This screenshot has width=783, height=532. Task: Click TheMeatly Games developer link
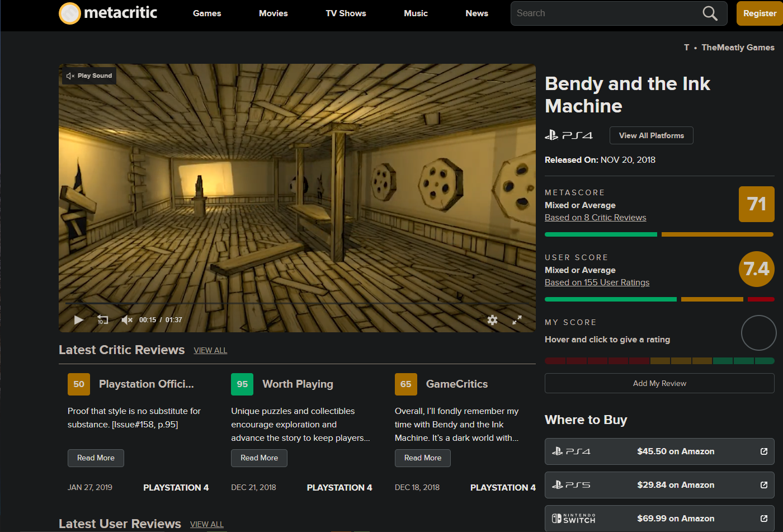click(x=738, y=48)
